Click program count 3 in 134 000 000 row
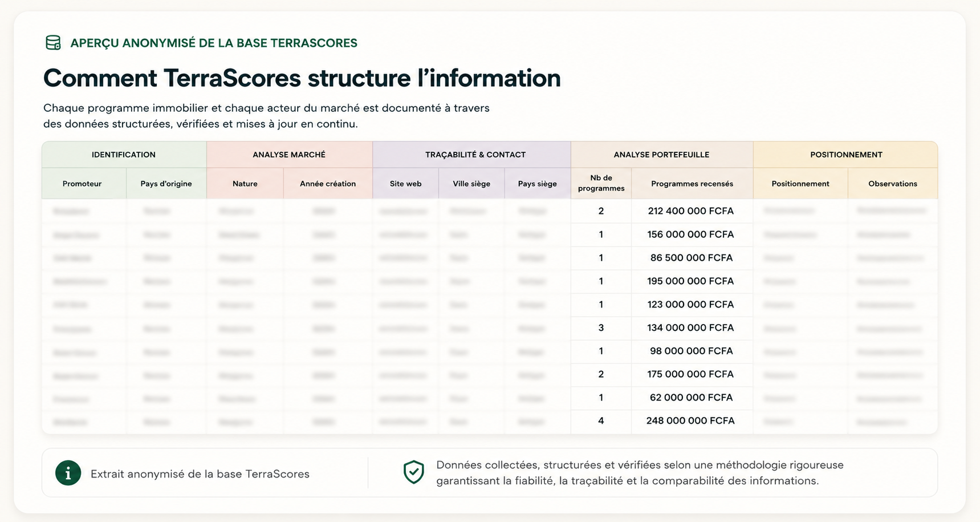The image size is (980, 522). coord(601,328)
